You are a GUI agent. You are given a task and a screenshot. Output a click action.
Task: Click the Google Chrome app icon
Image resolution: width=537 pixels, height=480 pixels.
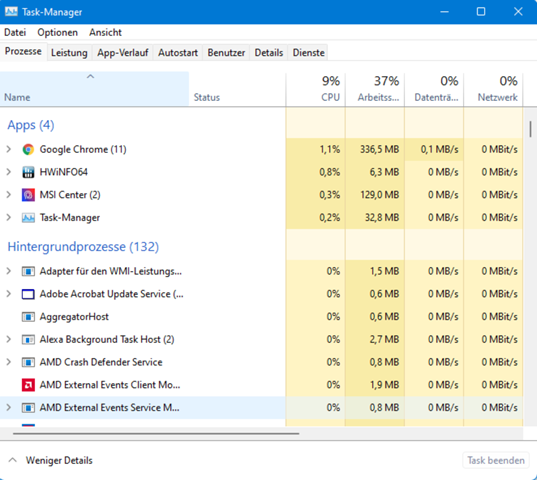[28, 150]
